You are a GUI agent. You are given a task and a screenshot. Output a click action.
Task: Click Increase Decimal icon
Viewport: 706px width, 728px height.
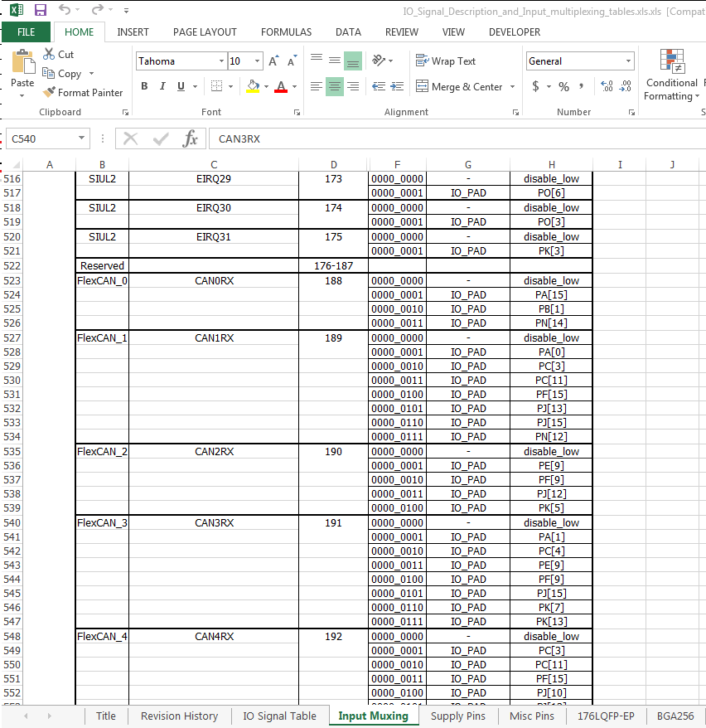(607, 86)
